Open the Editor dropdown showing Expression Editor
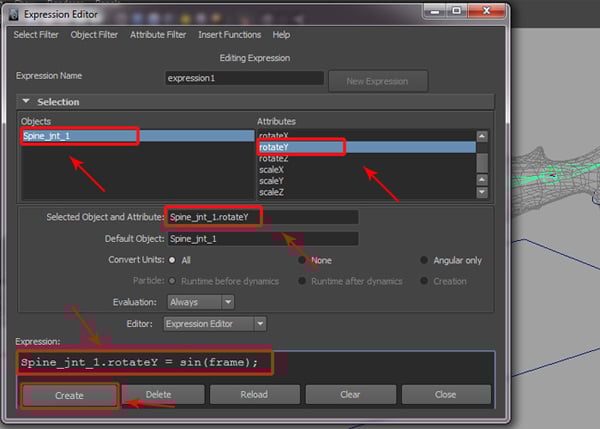This screenshot has height=429, width=600. 215,323
